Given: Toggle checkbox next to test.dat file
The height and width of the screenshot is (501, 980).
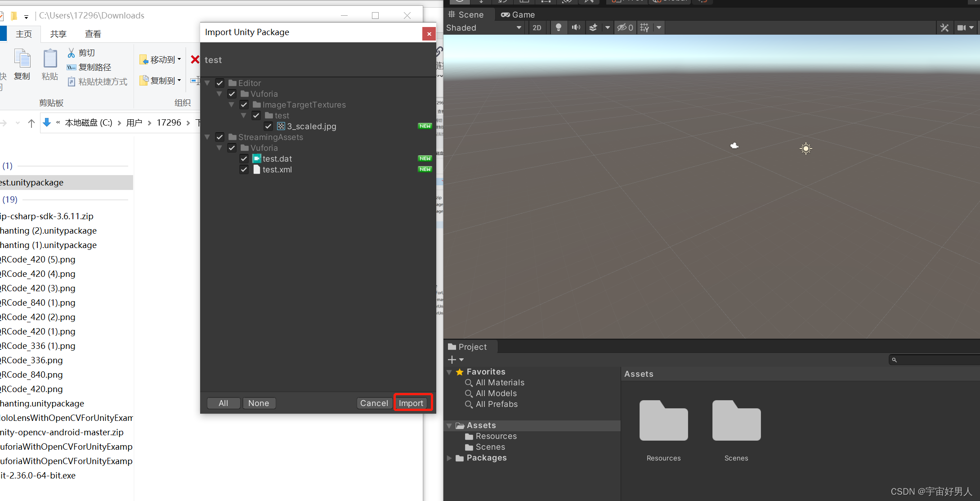Looking at the screenshot, I should (x=245, y=158).
